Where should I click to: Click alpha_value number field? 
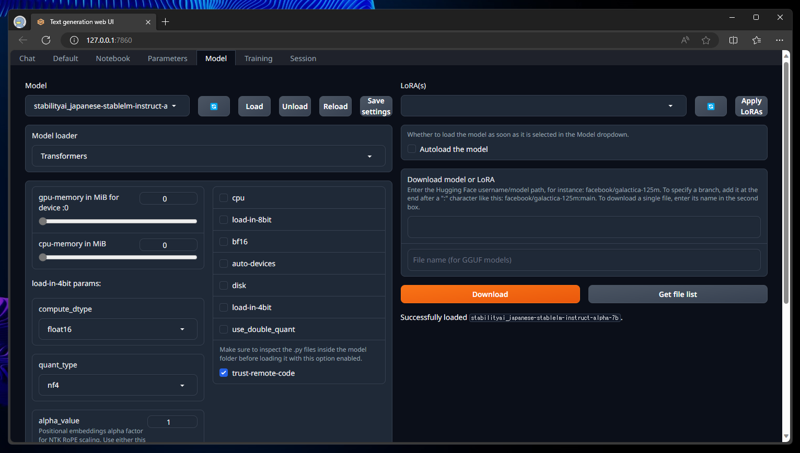coord(172,422)
